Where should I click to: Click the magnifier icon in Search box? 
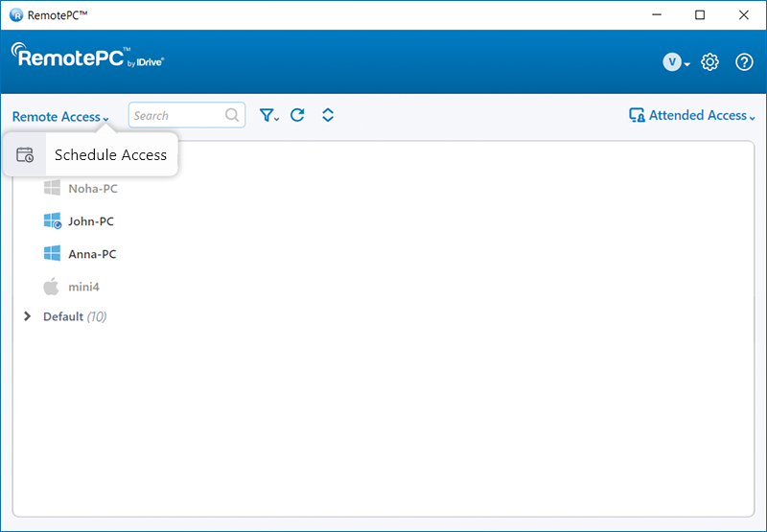pos(232,115)
